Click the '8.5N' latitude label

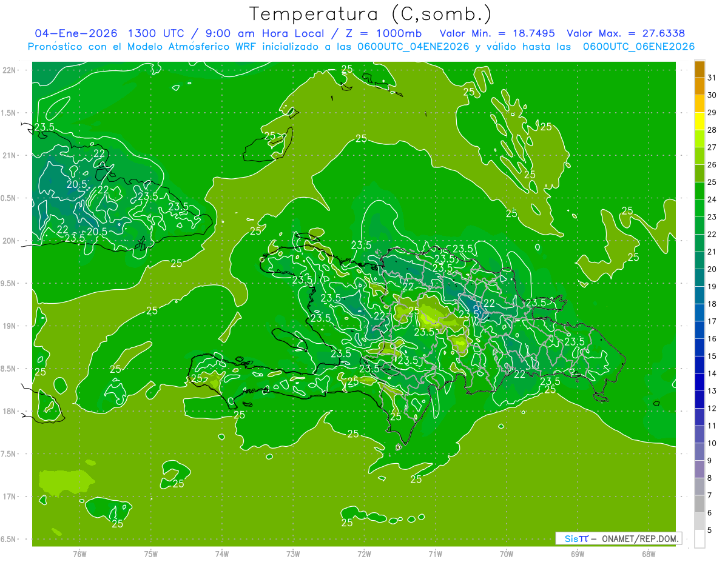click(x=9, y=369)
